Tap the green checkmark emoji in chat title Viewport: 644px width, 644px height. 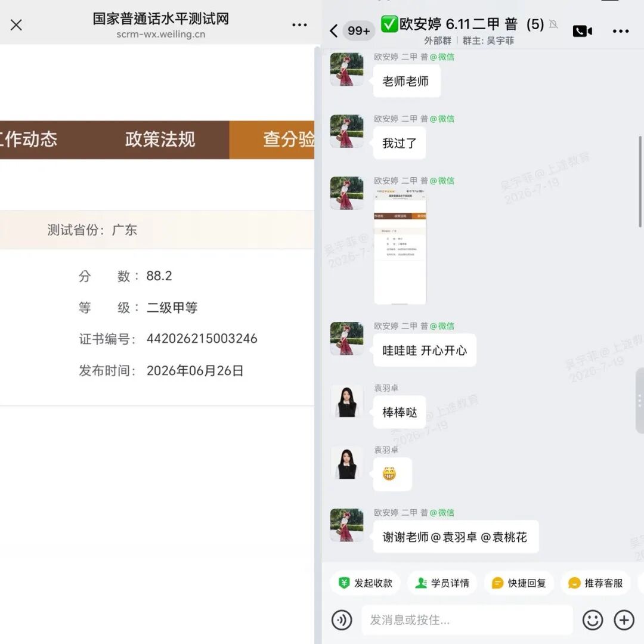click(x=389, y=24)
